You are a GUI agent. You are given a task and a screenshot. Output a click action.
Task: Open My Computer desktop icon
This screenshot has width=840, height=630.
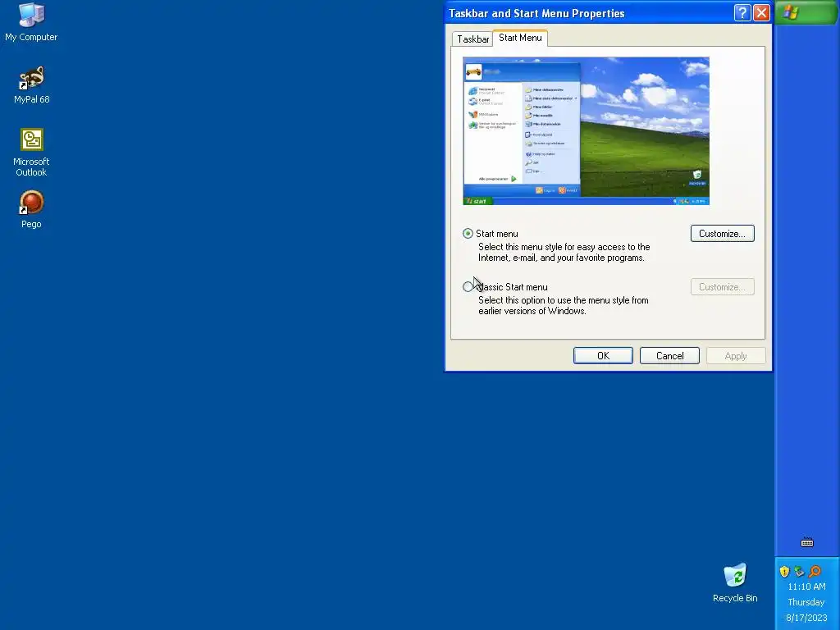(x=31, y=22)
